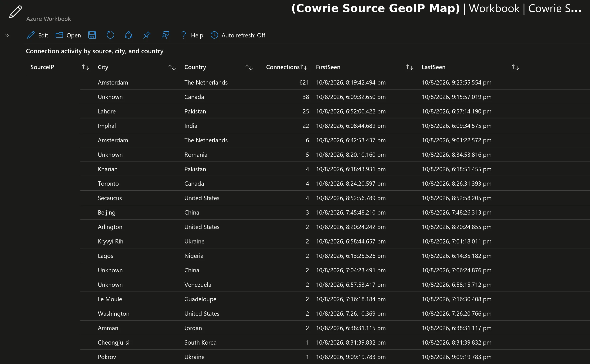Select the Le Moule city cell
This screenshot has width=590, height=364.
[x=110, y=299]
